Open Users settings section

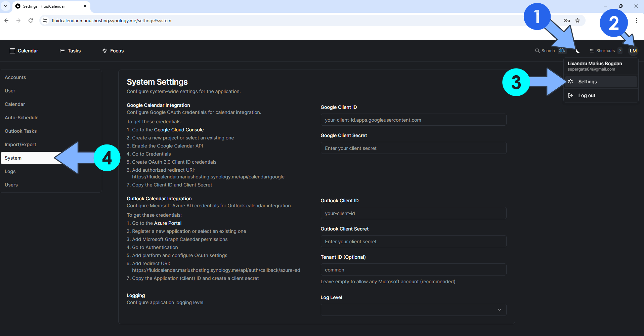pos(51,185)
